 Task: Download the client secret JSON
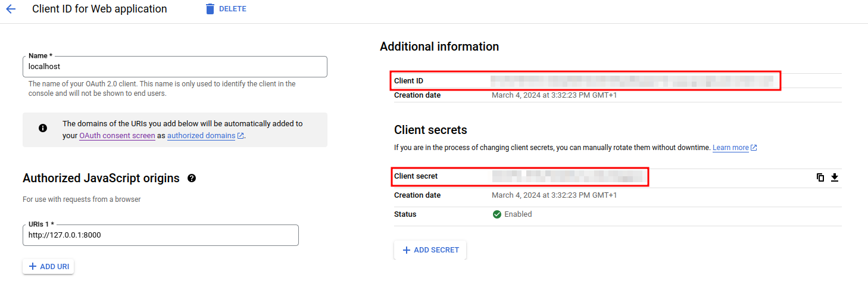(x=835, y=177)
